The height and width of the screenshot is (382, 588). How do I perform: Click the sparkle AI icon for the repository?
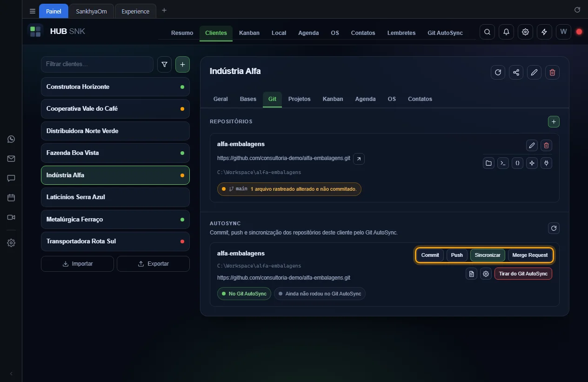(532, 163)
